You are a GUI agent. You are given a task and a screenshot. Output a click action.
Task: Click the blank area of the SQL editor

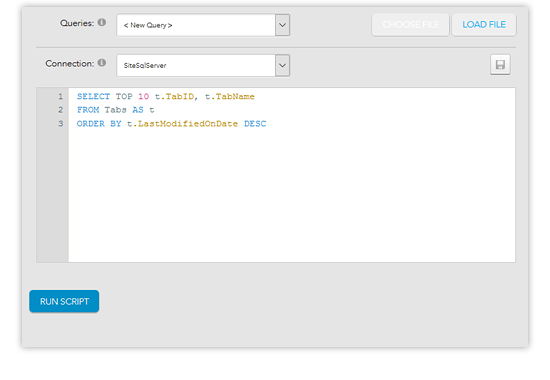pos(292,196)
